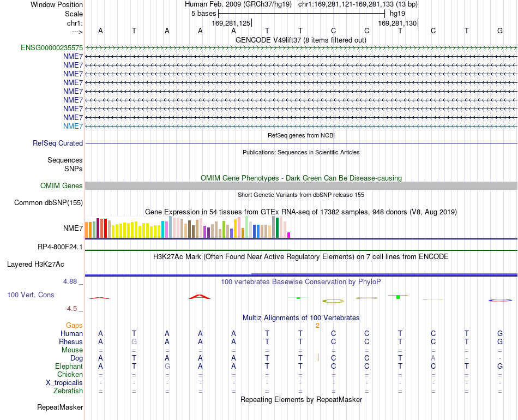This screenshot has height=420, width=518.
Task: Click the orange Dog insertion marker
Action: click(x=318, y=357)
